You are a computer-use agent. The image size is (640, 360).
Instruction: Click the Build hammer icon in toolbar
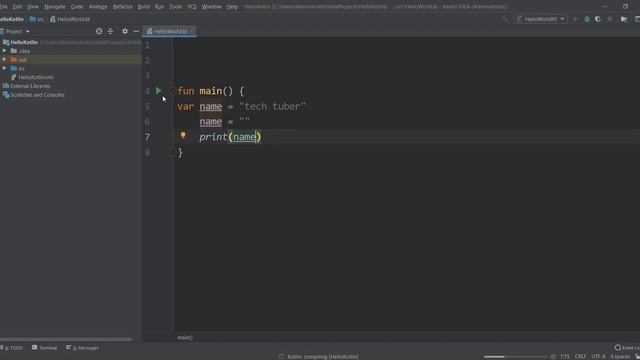coord(505,19)
